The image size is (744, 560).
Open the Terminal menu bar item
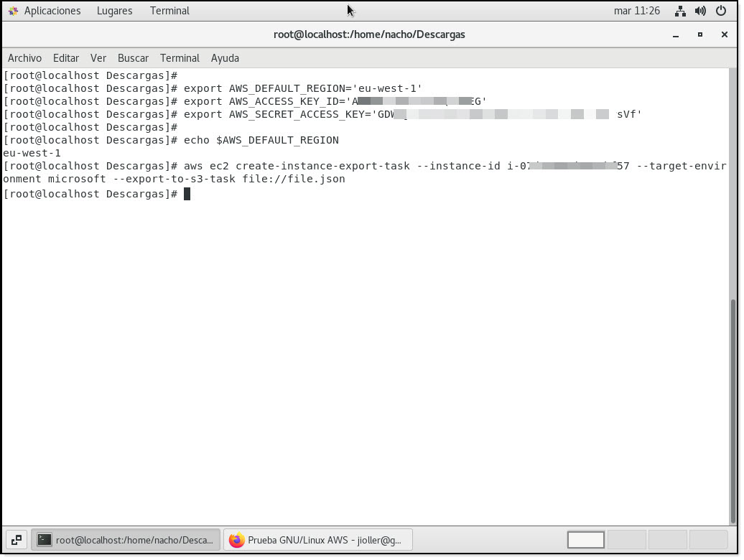180,58
